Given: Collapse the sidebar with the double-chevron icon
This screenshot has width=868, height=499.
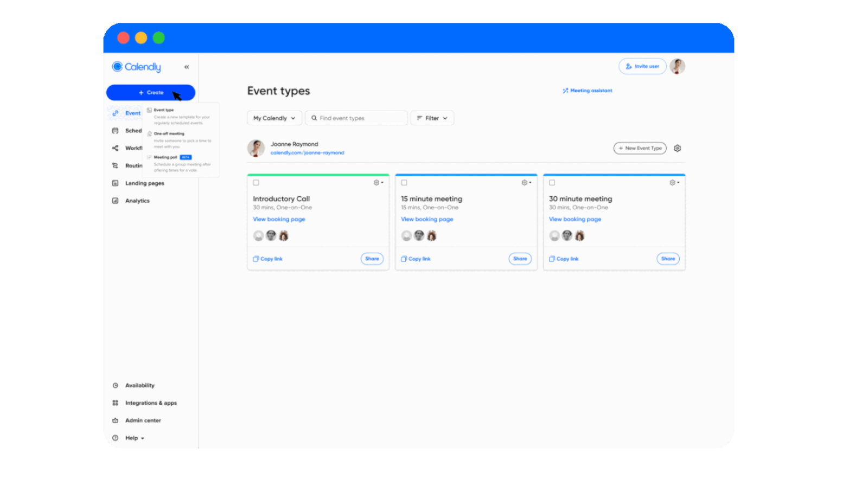Looking at the screenshot, I should coord(187,67).
